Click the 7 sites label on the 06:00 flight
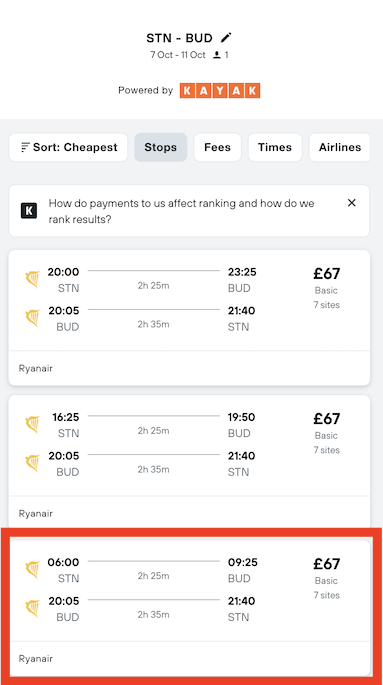The image size is (383, 685). pyautogui.click(x=327, y=595)
